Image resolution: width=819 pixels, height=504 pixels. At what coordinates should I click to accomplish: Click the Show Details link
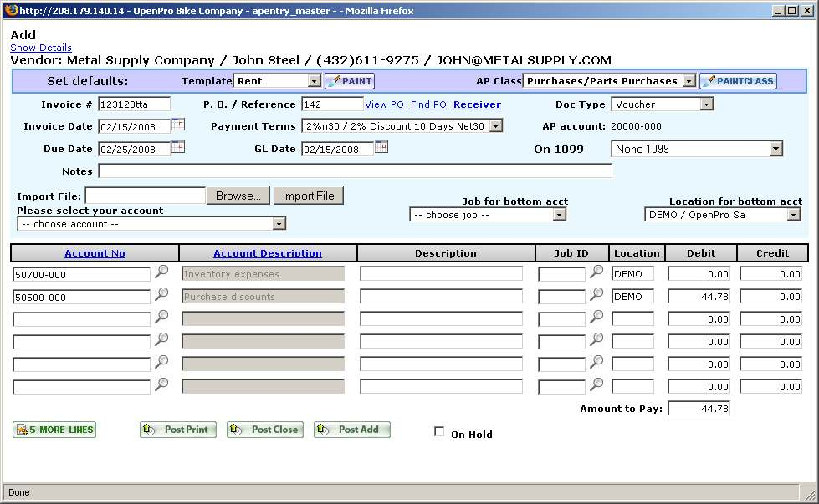point(41,48)
